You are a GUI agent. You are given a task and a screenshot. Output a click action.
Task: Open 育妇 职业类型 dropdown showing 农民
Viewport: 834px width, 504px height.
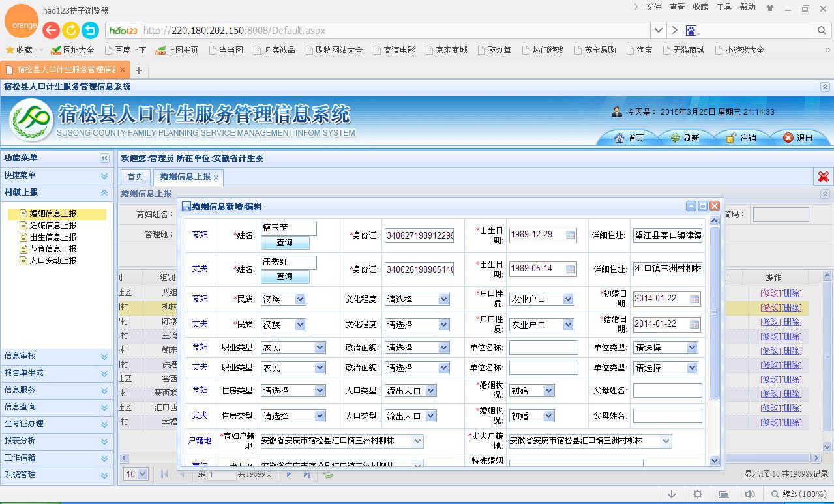tap(320, 348)
